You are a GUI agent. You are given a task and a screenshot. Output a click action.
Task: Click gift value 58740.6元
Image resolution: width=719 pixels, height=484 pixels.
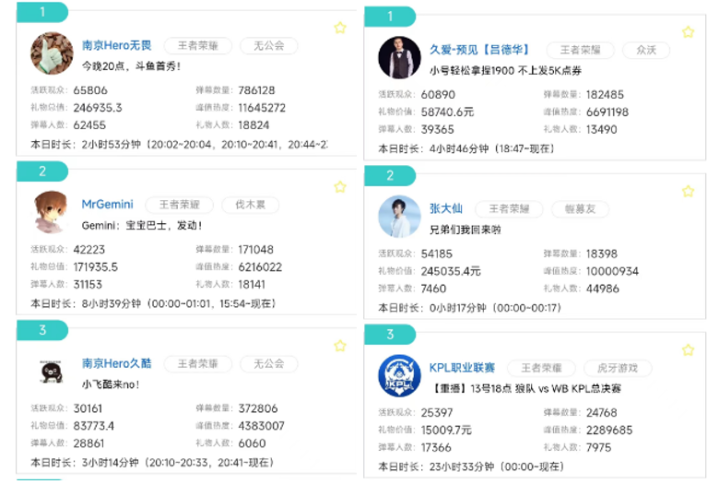448,112
